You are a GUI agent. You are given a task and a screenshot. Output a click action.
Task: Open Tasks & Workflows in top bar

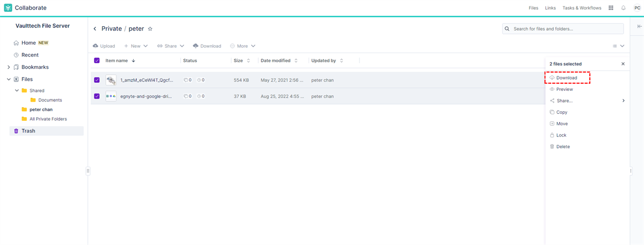click(x=582, y=8)
